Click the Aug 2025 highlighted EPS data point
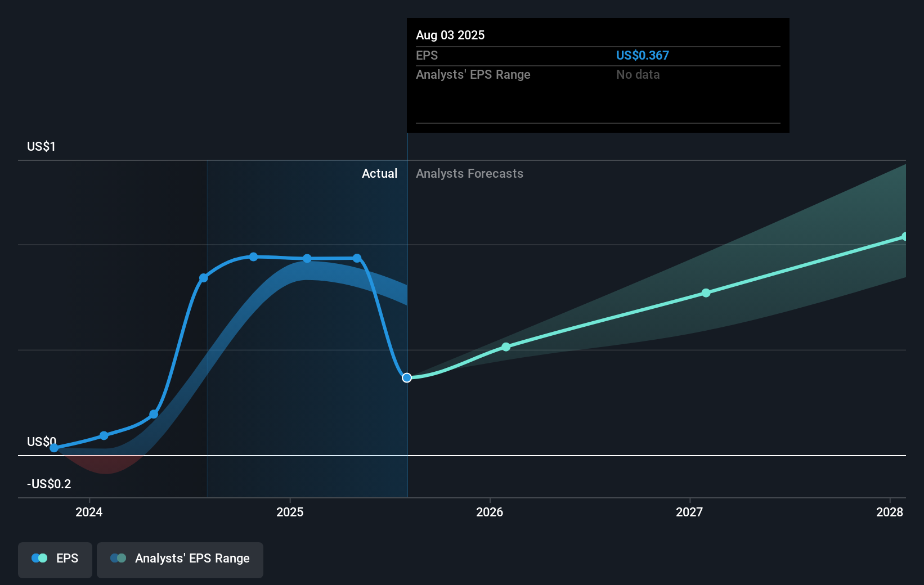 pyautogui.click(x=407, y=377)
